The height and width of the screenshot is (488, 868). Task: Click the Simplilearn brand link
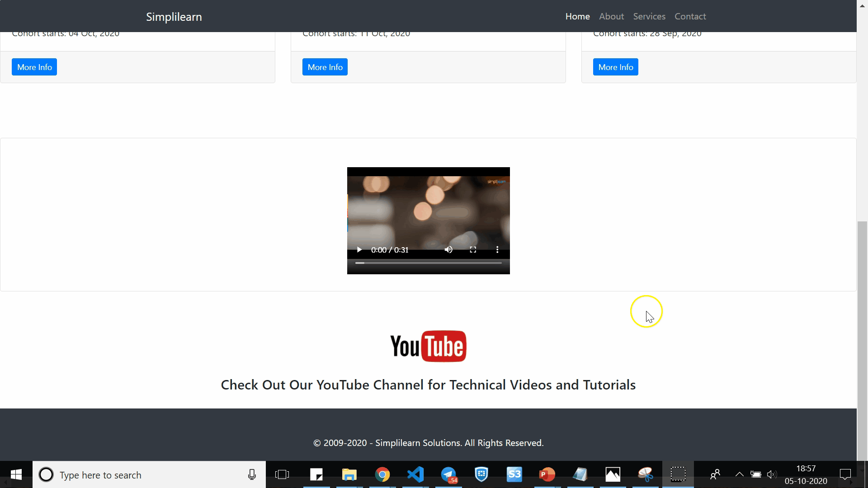click(174, 17)
